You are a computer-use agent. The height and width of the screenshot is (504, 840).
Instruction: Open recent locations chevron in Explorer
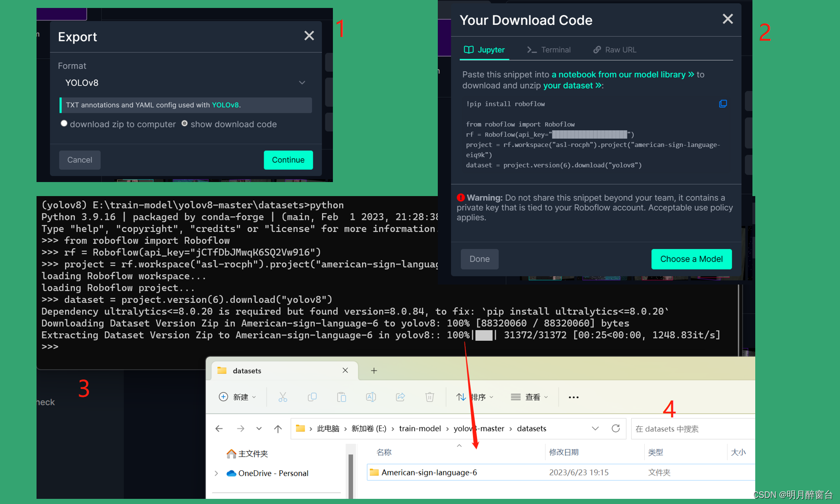click(259, 428)
